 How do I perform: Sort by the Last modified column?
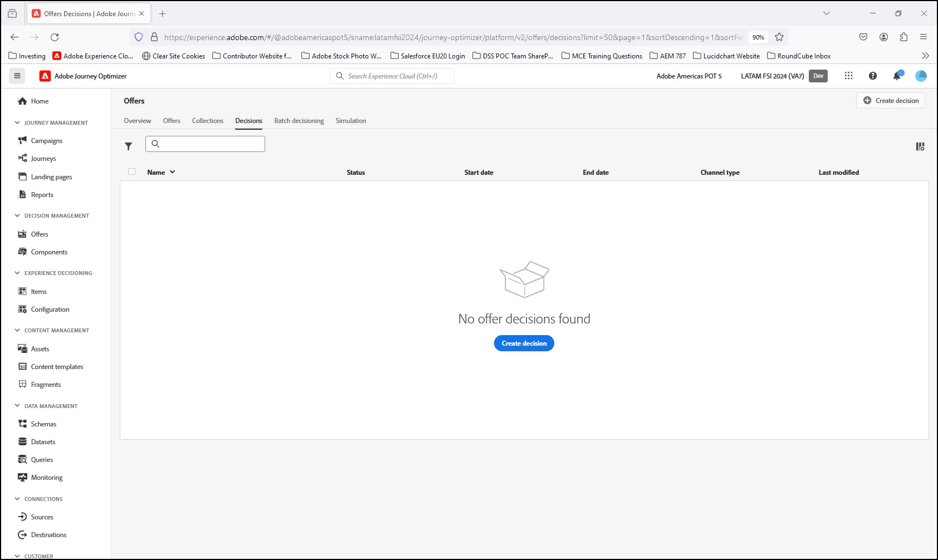pos(838,173)
